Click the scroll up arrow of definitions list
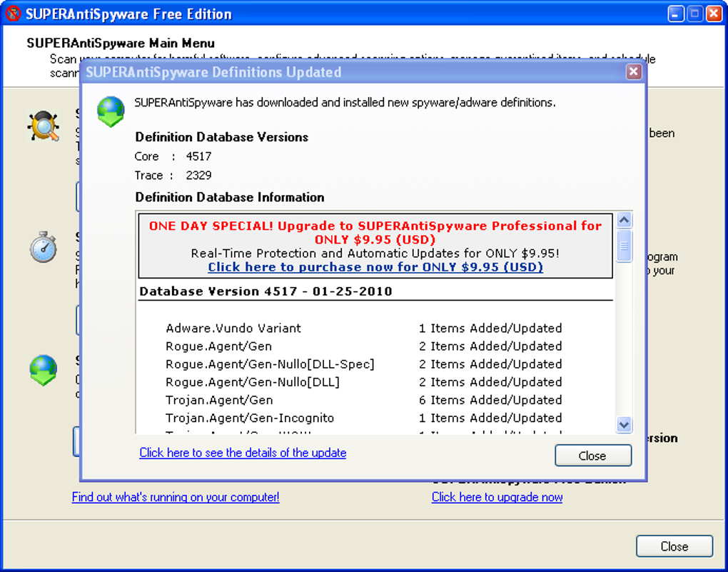 pos(624,220)
